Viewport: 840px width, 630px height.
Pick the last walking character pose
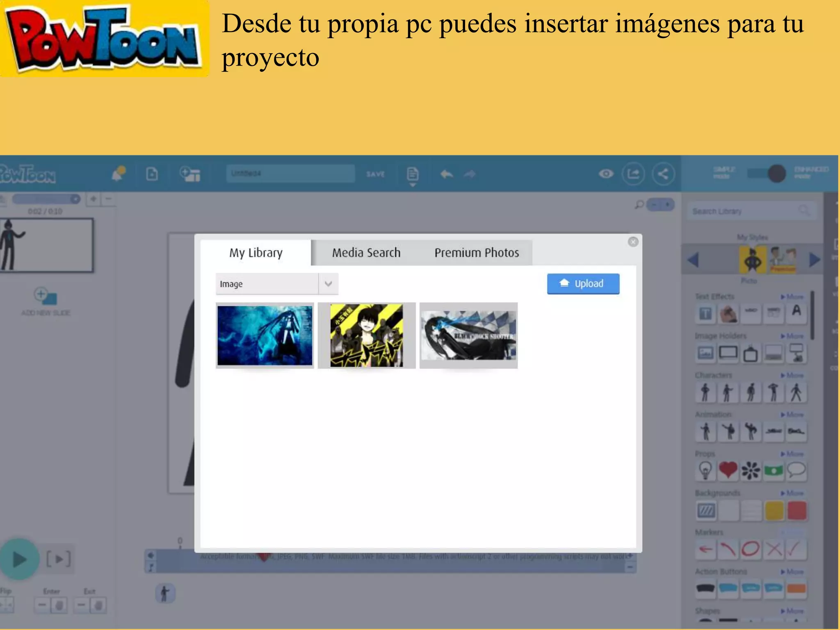pyautogui.click(x=797, y=392)
